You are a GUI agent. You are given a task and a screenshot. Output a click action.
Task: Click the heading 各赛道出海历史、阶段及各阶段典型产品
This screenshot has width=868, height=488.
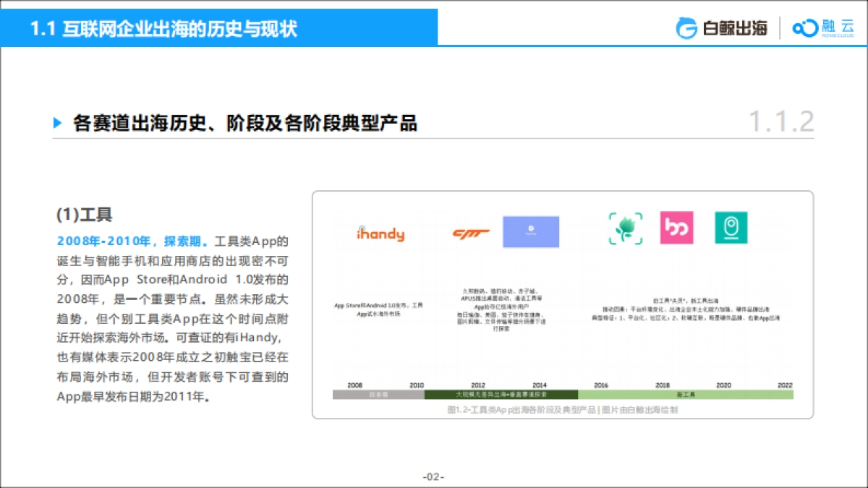tap(246, 123)
